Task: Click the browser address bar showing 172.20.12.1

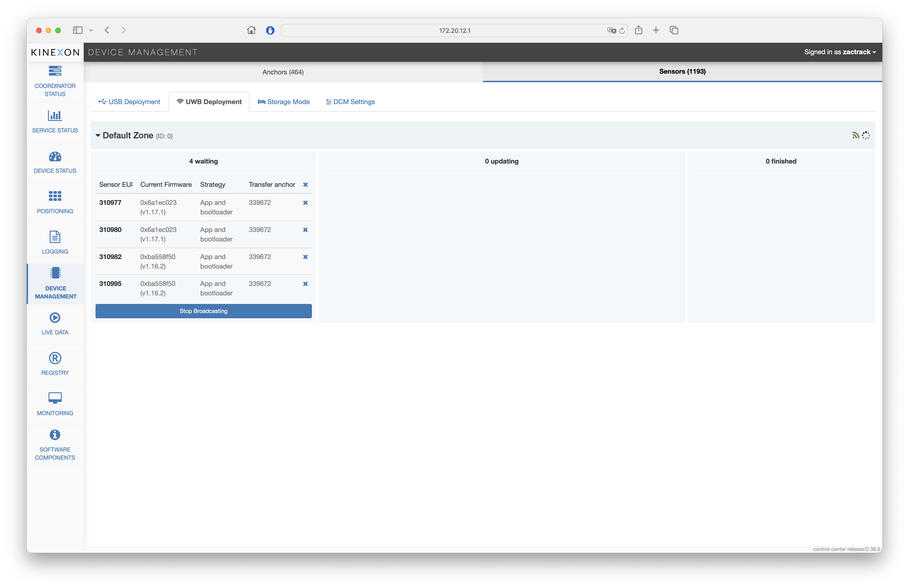Action: coord(454,31)
